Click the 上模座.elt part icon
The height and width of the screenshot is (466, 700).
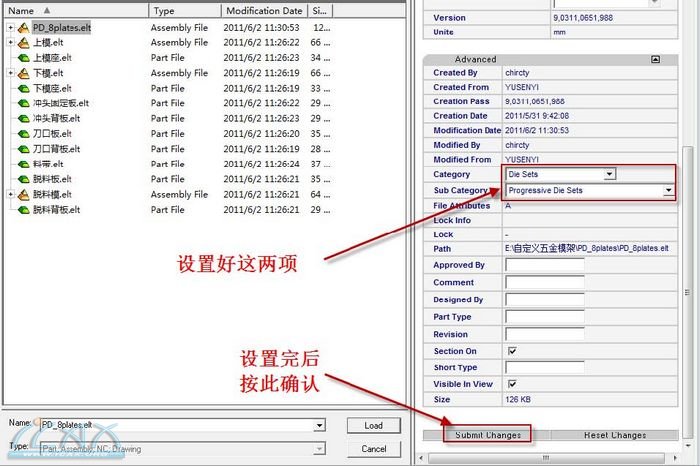point(23,58)
